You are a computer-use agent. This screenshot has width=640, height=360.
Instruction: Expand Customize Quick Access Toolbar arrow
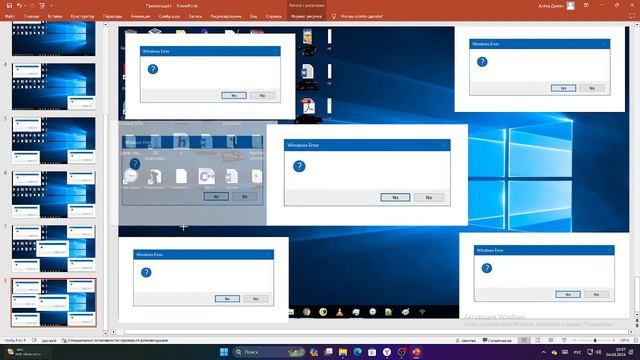[x=51, y=6]
